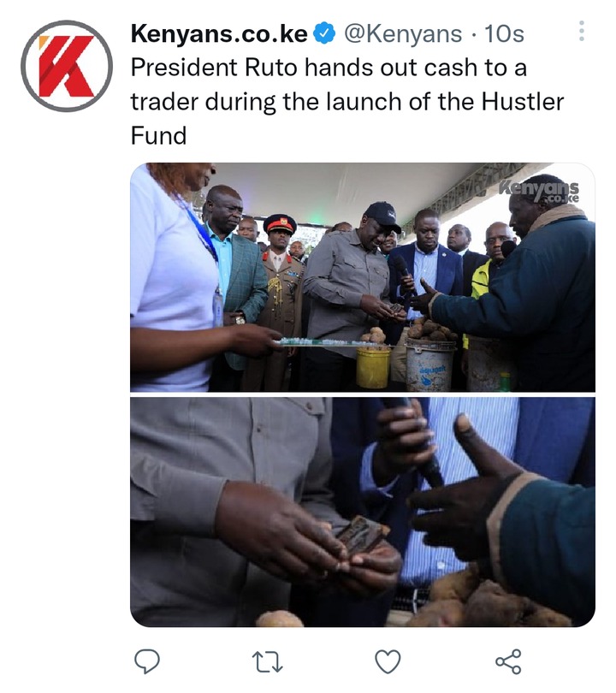Screen dimensions: 616x693
Task: Click the thumbs-up hand in bottom photo
Action: 470,490
